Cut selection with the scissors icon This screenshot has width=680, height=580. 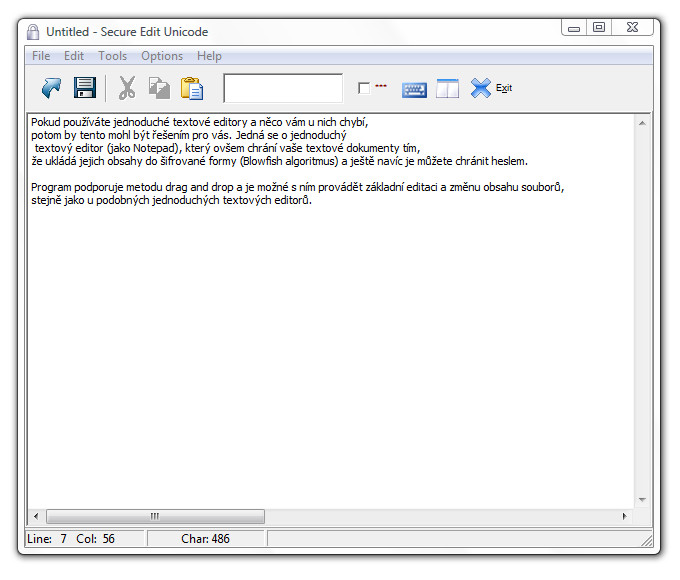127,88
